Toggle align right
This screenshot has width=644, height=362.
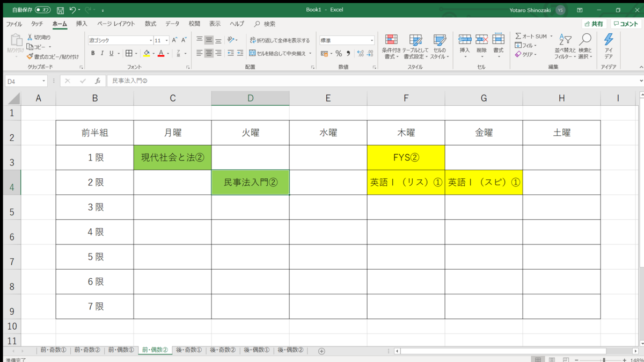pos(218,53)
